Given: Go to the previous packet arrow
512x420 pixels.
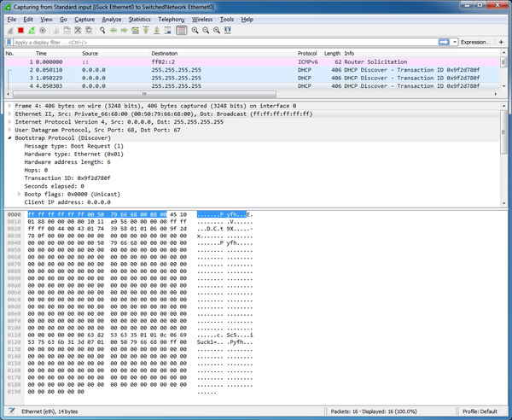Looking at the screenshot, I should point(113,30).
